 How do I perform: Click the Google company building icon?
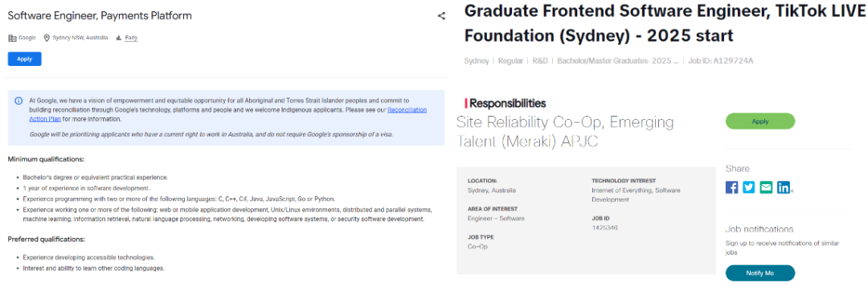pyautogui.click(x=12, y=38)
